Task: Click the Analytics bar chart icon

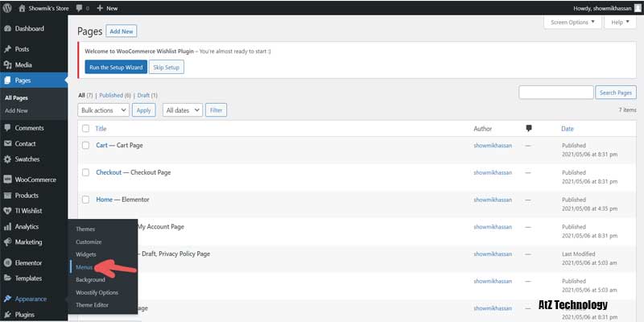Action: [7, 227]
